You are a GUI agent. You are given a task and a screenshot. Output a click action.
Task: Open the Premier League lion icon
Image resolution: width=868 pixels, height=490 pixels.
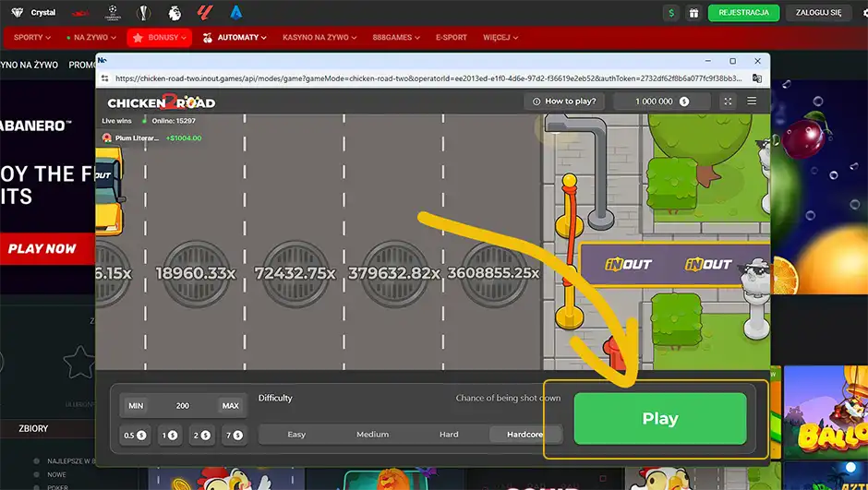pos(175,12)
